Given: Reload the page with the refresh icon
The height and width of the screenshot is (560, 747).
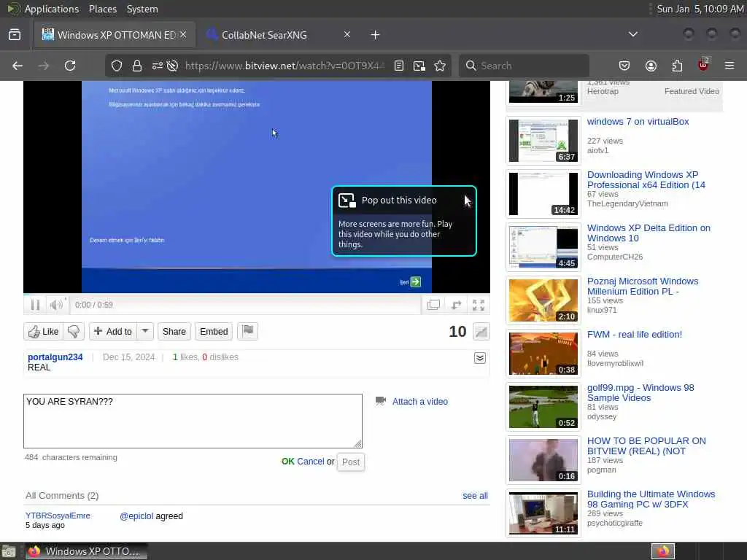Looking at the screenshot, I should [x=70, y=66].
